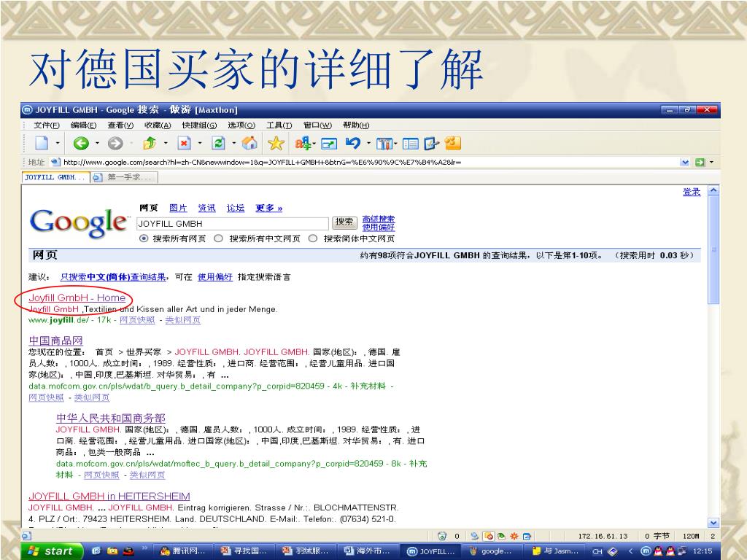Click the 登录 sign-in link

pos(692,192)
